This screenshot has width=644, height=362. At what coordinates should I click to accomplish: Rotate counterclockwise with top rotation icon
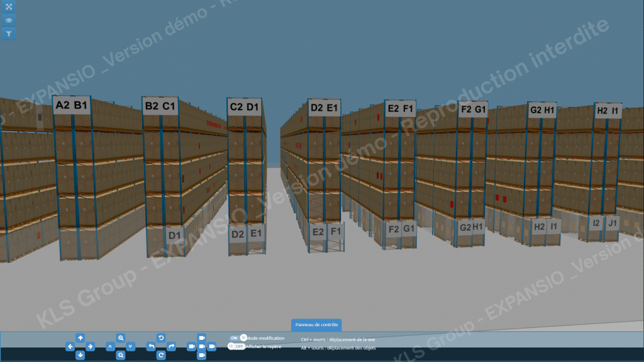pyautogui.click(x=161, y=338)
